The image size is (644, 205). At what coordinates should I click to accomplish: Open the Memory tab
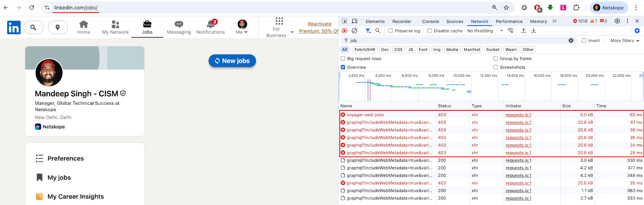coord(538,21)
